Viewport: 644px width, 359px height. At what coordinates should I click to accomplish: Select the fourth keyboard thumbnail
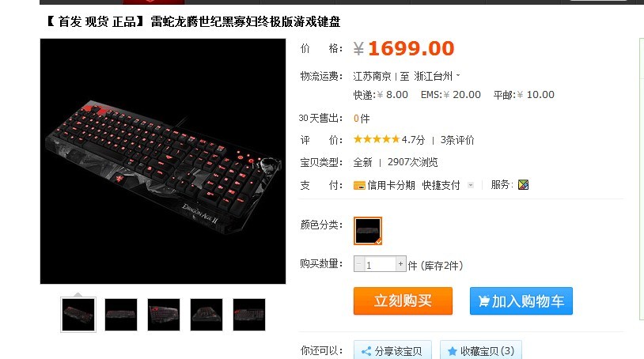[x=206, y=314]
